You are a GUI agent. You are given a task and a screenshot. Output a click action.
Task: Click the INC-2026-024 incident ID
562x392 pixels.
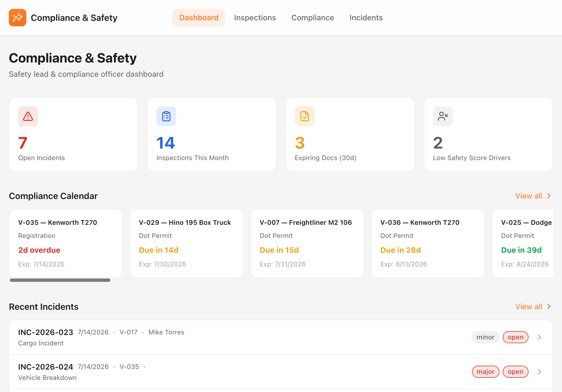pos(46,367)
